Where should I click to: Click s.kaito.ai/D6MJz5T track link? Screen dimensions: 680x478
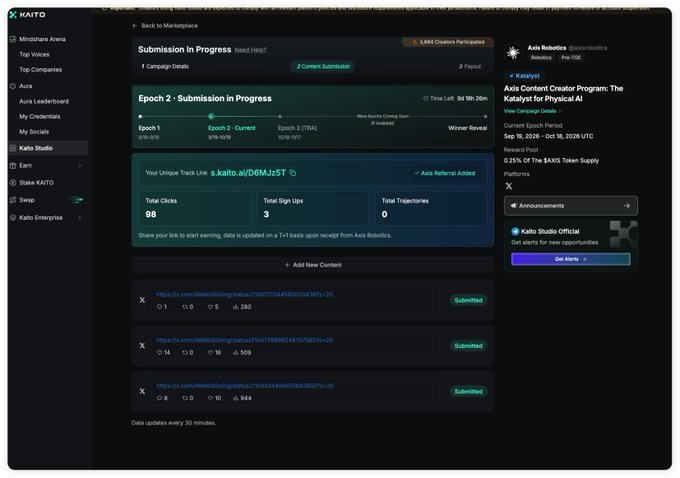pyautogui.click(x=248, y=173)
